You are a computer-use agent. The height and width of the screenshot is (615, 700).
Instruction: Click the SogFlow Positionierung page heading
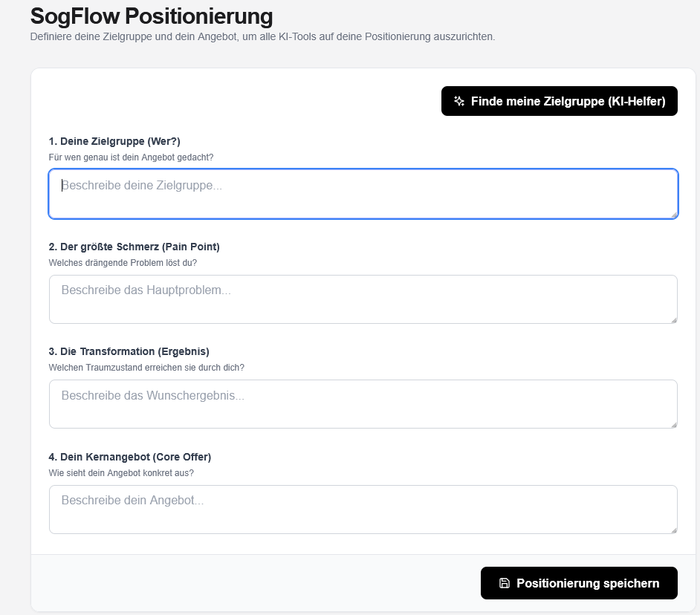point(152,16)
